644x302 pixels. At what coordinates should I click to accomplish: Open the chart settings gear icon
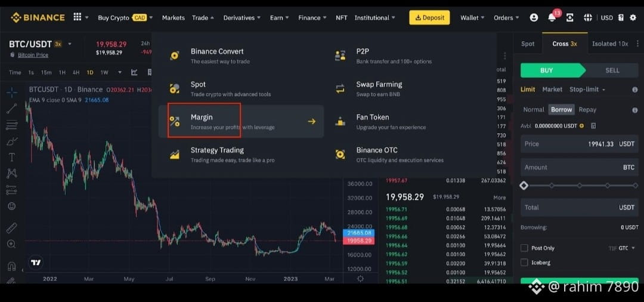coord(360,278)
